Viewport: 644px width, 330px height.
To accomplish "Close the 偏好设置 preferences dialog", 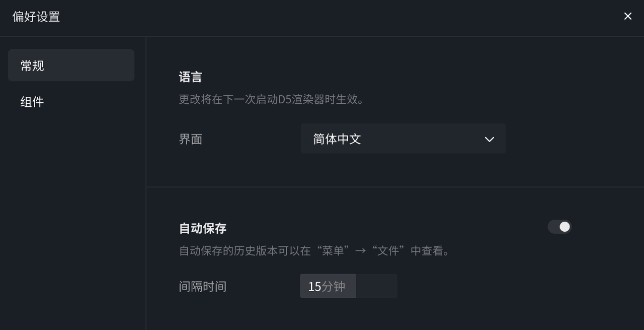I will point(628,16).
